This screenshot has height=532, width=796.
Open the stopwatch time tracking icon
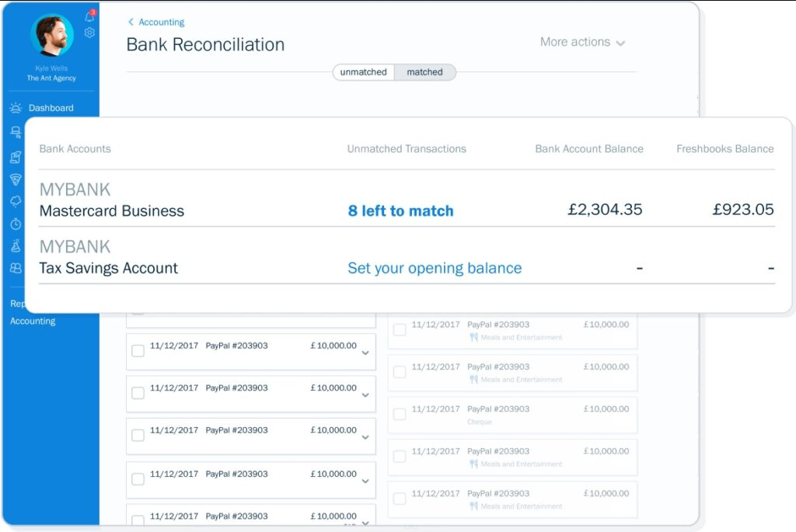click(x=16, y=224)
